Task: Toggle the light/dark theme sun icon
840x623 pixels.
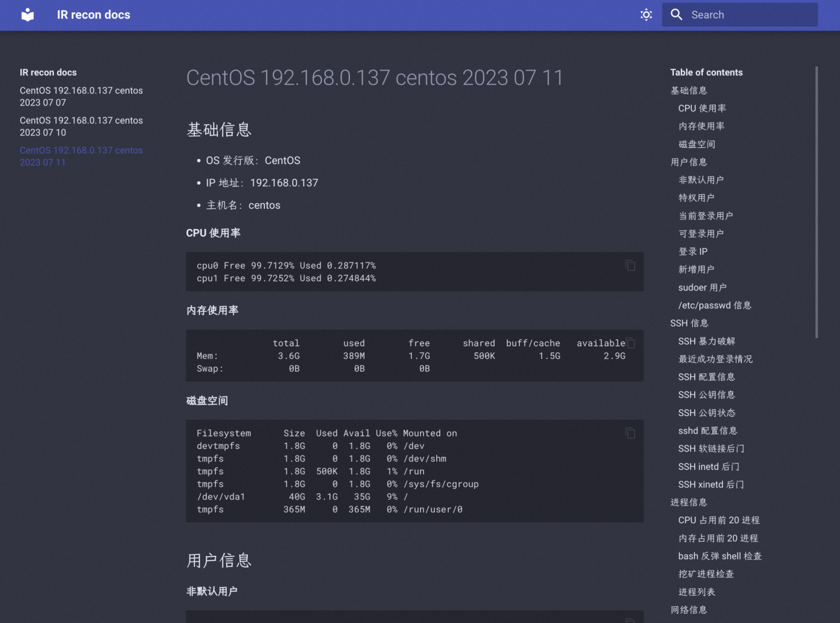Action: coord(646,15)
